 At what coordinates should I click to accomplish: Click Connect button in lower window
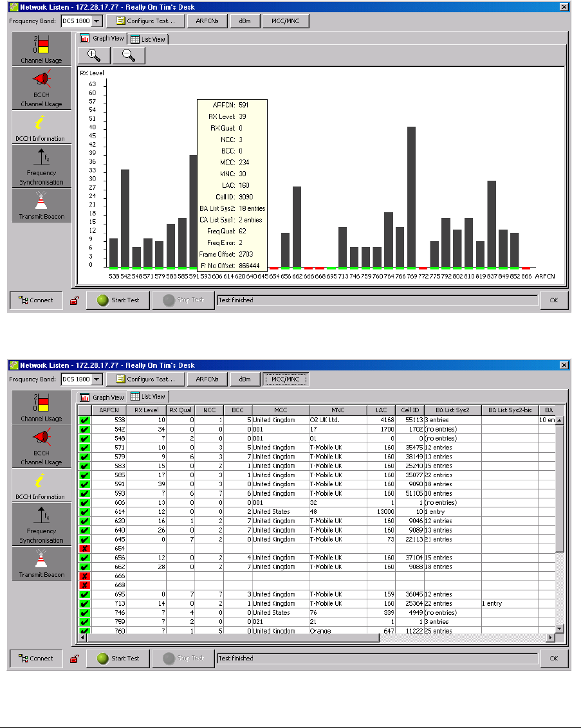tap(36, 659)
